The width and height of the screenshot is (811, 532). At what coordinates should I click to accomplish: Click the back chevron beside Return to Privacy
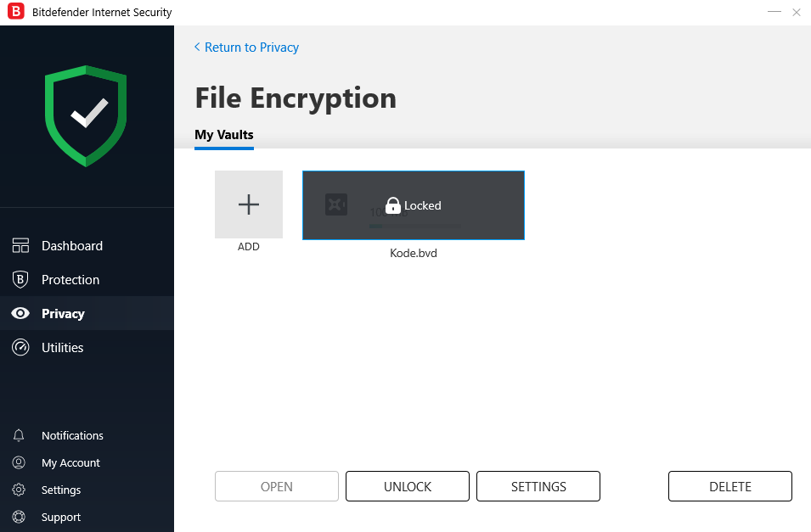[x=197, y=47]
